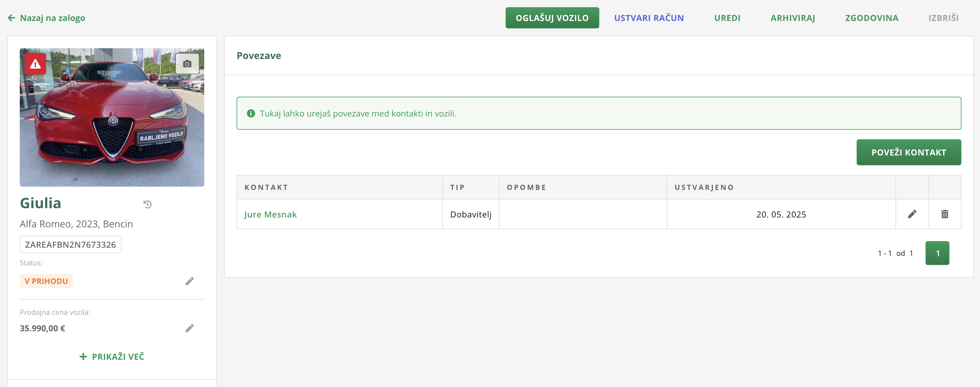The width and height of the screenshot is (980, 387).
Task: Click the back arrow to stock
Action: coord(11,18)
